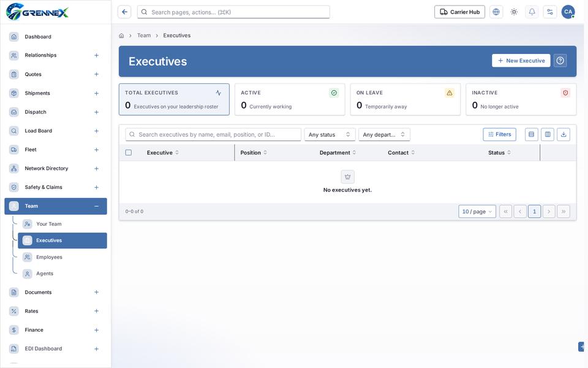Image resolution: width=588 pixels, height=368 pixels.
Task: Open the language globe icon
Action: [496, 12]
